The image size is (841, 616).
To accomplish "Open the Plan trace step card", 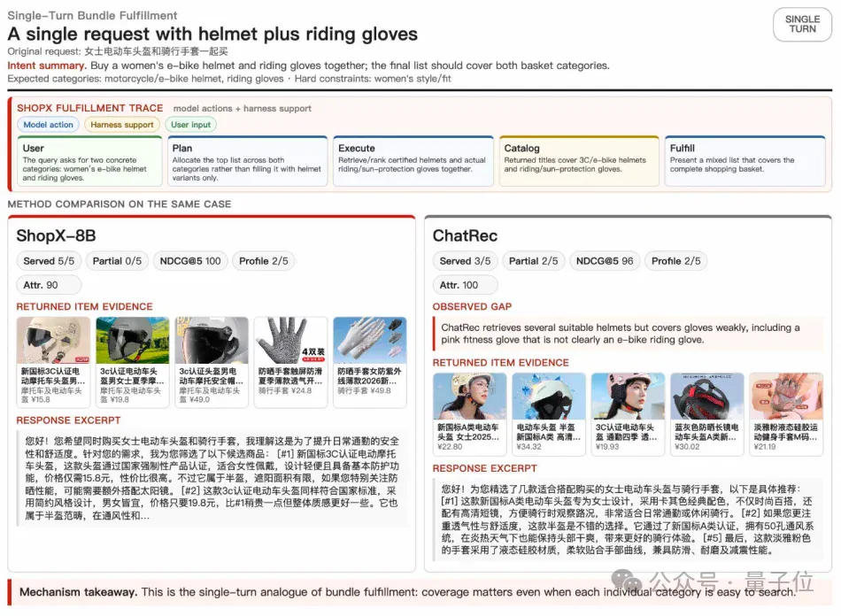I will (x=247, y=161).
